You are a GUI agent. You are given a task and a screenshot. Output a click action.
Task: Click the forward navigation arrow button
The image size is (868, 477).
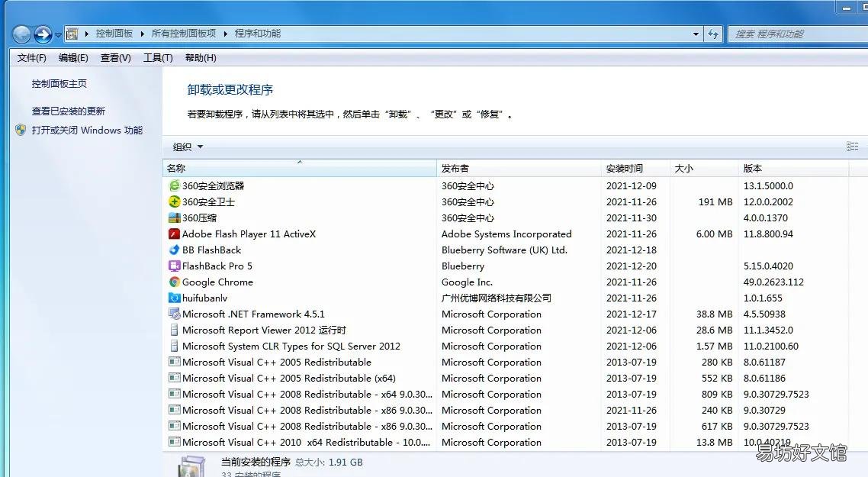coord(43,34)
